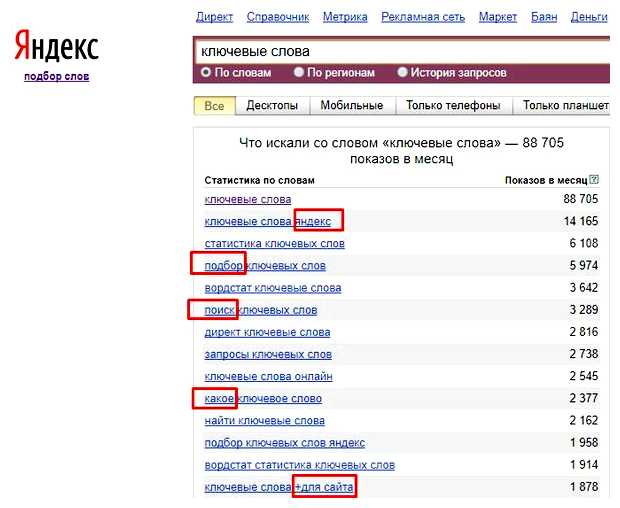Open the подбор ключевых слов query
This screenshot has height=508, width=620.
click(x=265, y=266)
